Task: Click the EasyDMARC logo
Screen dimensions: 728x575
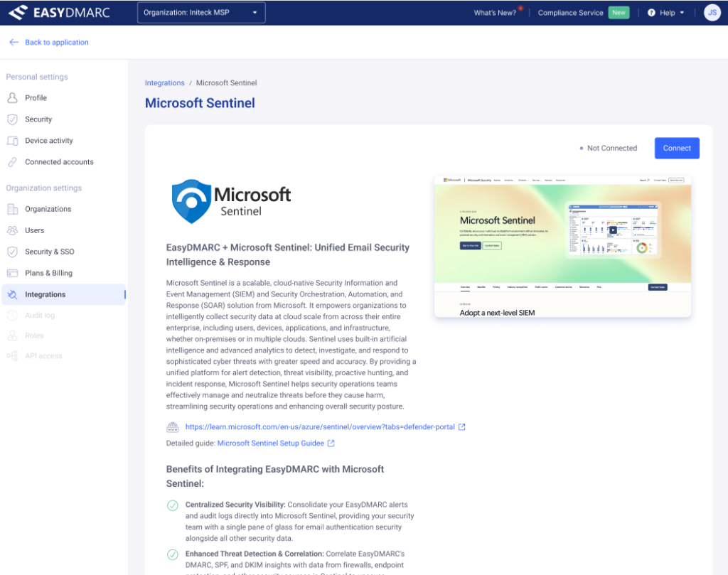Action: point(60,13)
